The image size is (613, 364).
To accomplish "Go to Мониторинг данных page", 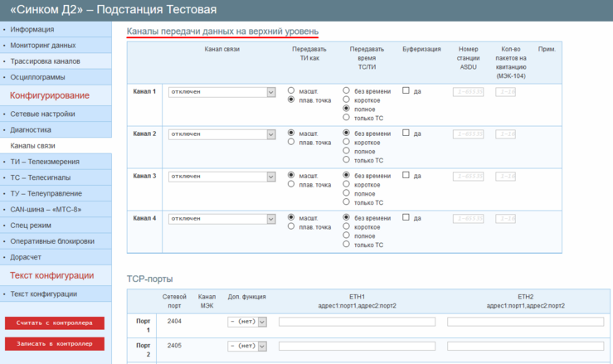I will point(43,46).
